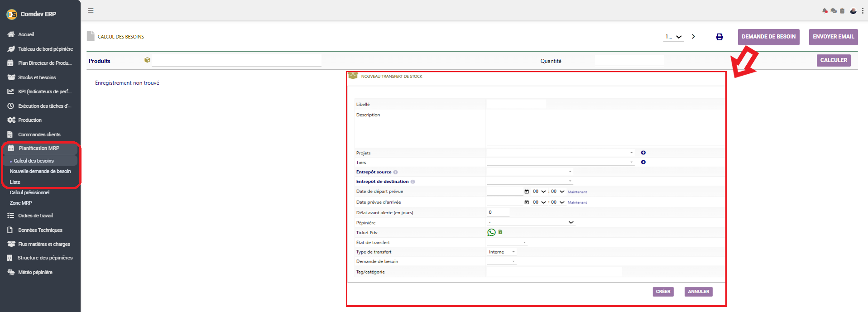Open the Pépinière dropdown
The width and height of the screenshot is (868, 312).
(x=531, y=222)
